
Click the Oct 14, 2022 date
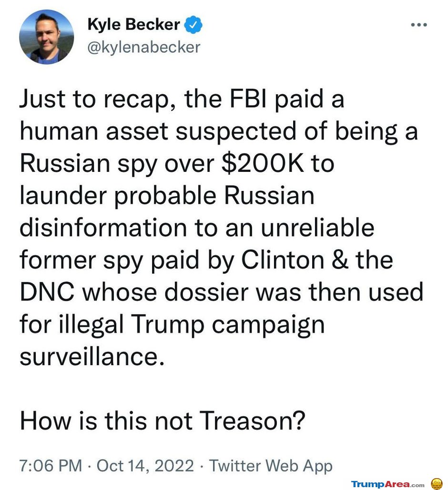pyautogui.click(x=145, y=465)
